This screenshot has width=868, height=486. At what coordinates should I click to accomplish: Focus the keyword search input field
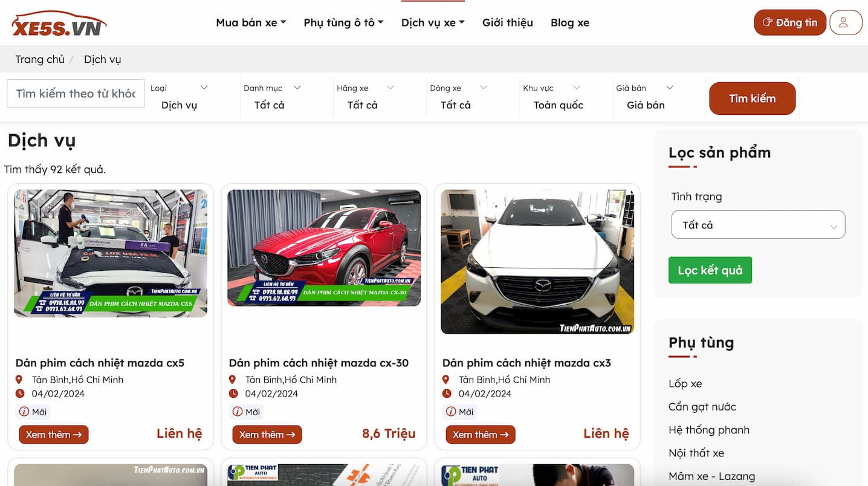click(76, 94)
